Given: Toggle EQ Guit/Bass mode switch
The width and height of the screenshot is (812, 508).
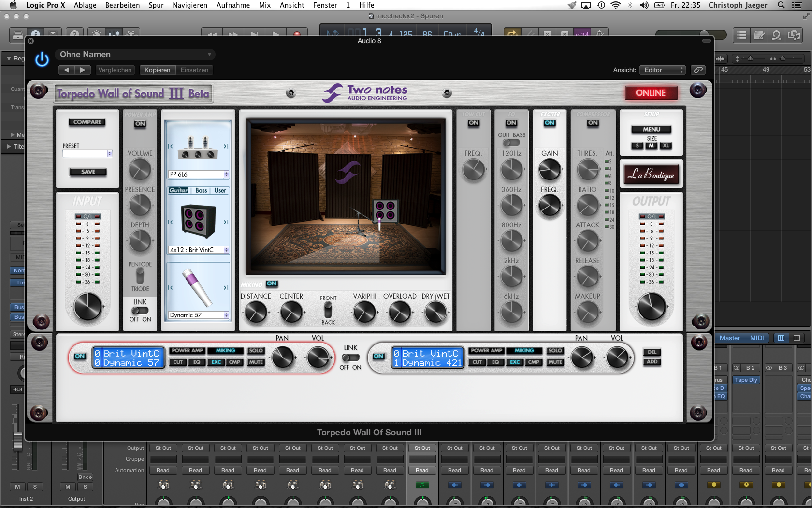Looking at the screenshot, I should 511,143.
